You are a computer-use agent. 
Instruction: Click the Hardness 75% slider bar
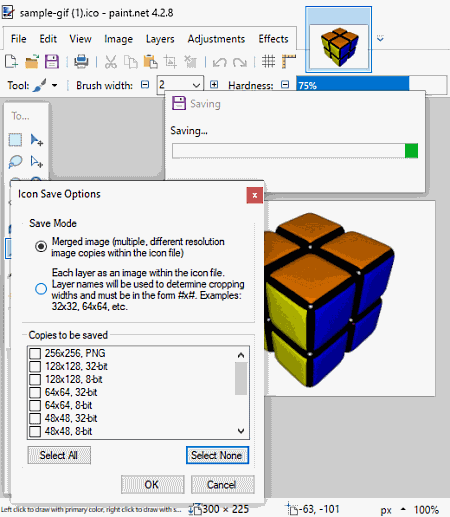point(371,85)
